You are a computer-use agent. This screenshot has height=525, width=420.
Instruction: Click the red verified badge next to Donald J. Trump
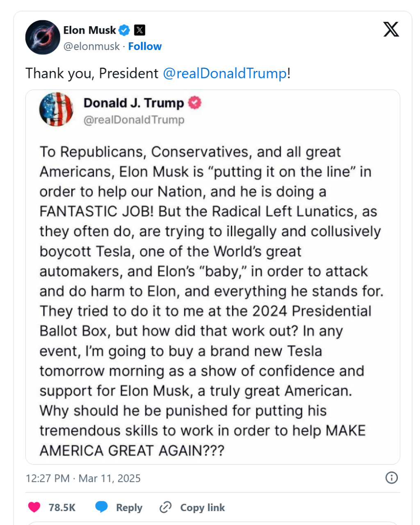195,103
